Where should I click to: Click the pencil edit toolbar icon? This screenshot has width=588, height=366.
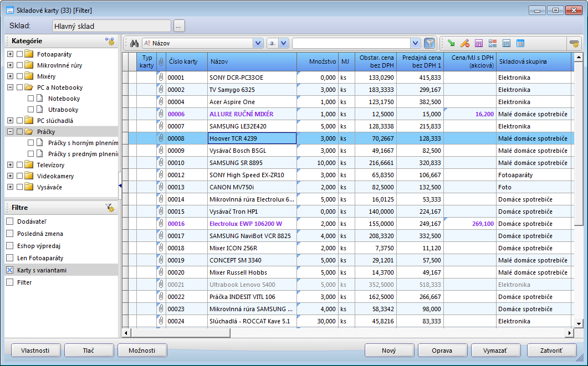pyautogui.click(x=465, y=43)
